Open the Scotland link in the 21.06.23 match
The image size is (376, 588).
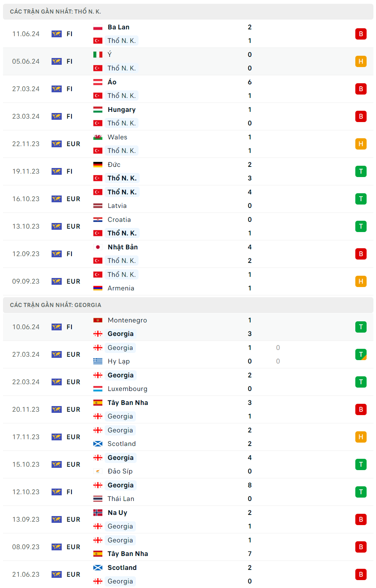click(122, 568)
